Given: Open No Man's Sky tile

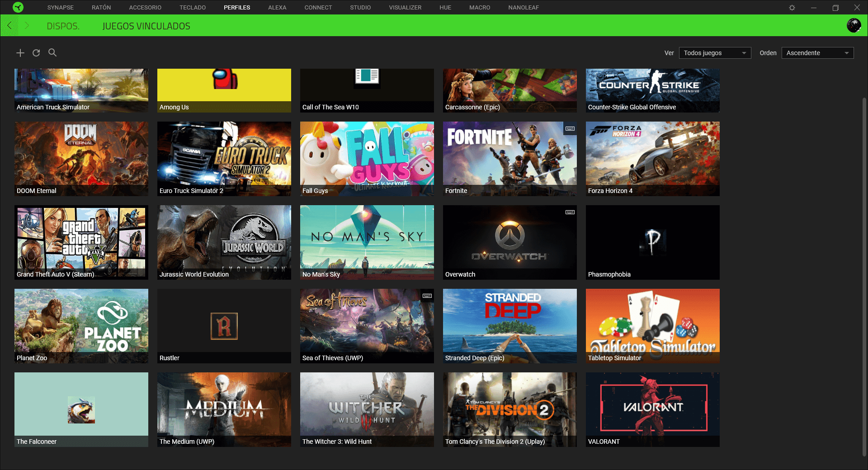Looking at the screenshot, I should 367,242.
